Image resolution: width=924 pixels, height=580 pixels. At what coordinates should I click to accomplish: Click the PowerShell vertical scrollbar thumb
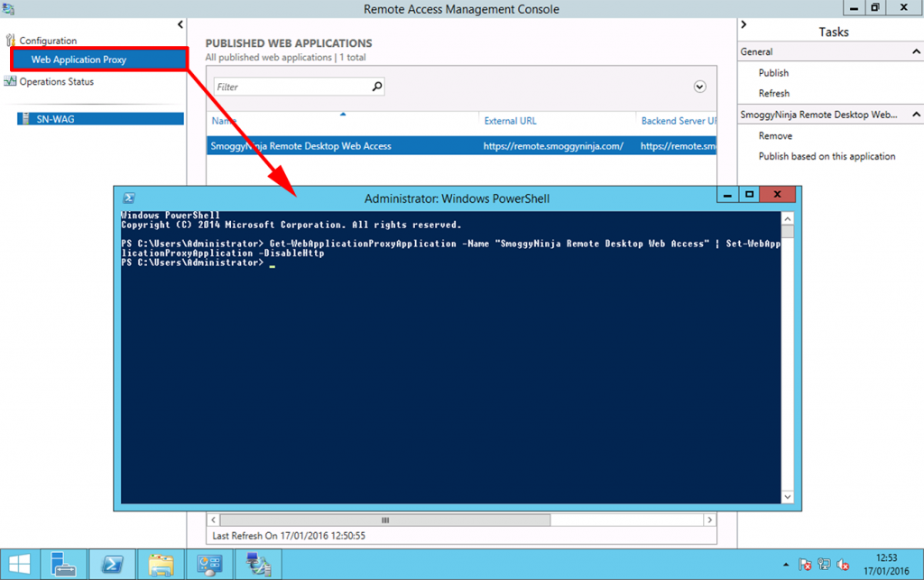787,231
